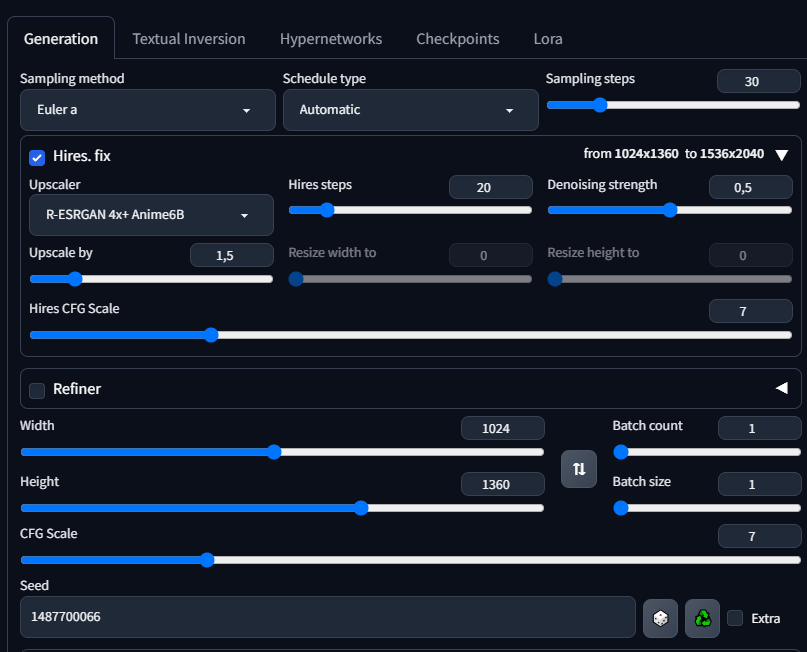Screen dimensions: 807x652
Task: Click the Hires CFG Scale slider handle
Action: point(211,335)
